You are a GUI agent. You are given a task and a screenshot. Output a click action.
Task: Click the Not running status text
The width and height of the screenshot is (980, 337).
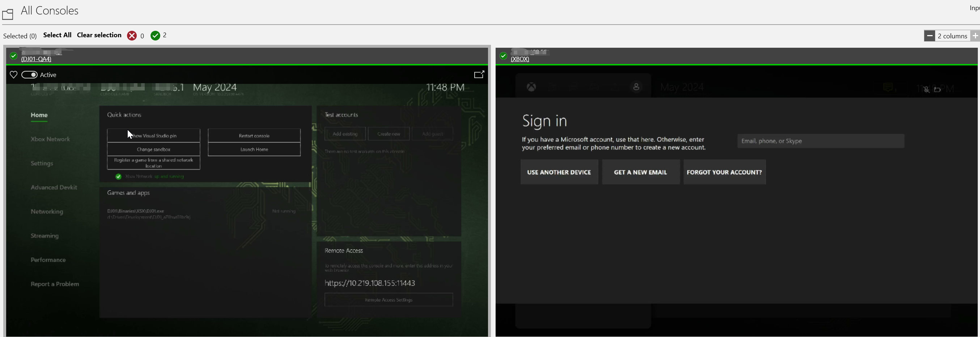284,211
